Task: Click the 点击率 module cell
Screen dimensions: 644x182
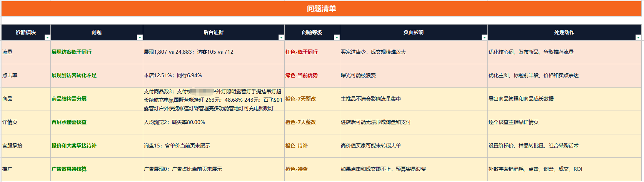Action: point(26,76)
